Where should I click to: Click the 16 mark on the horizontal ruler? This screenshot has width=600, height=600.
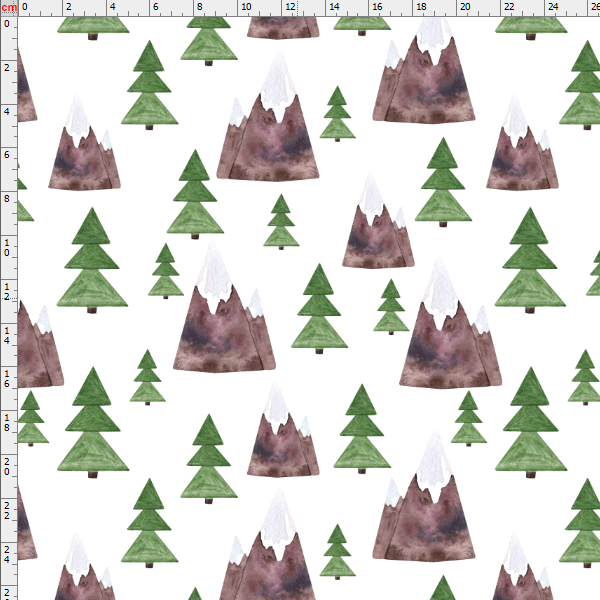[377, 7]
